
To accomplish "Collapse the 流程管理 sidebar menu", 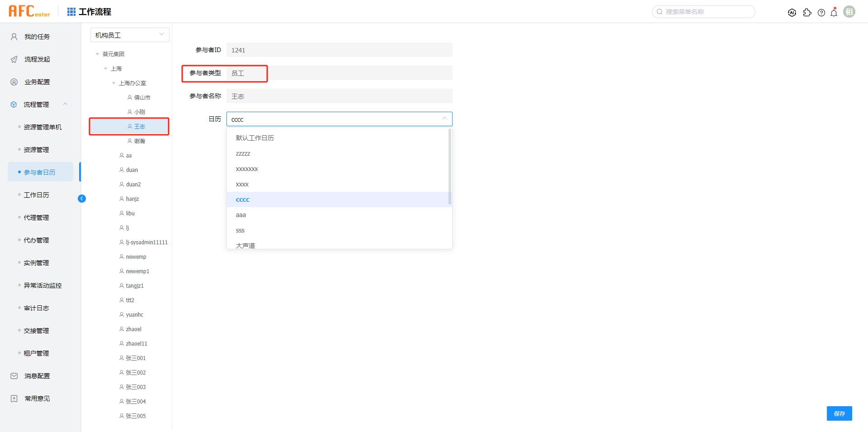I will tap(65, 104).
